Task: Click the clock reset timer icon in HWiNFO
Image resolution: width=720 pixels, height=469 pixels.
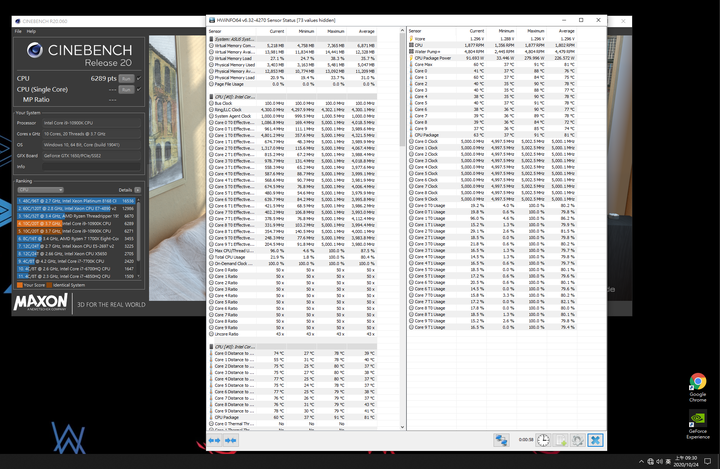Action: tap(543, 440)
